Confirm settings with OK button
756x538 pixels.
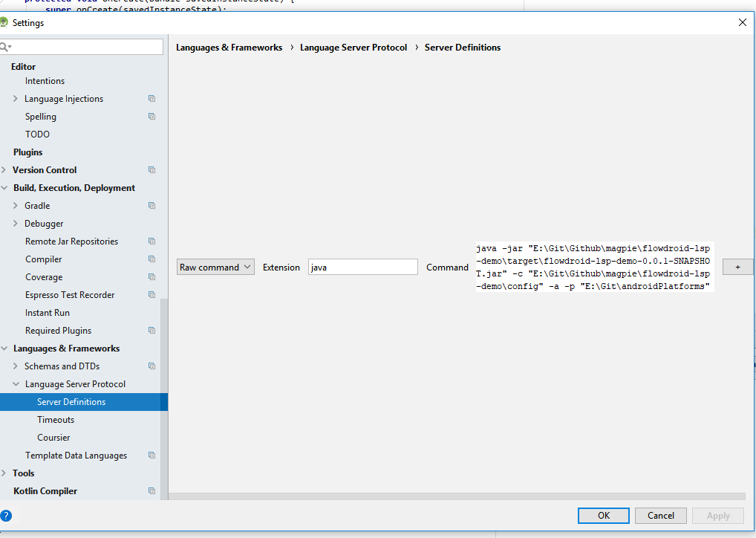click(603, 515)
